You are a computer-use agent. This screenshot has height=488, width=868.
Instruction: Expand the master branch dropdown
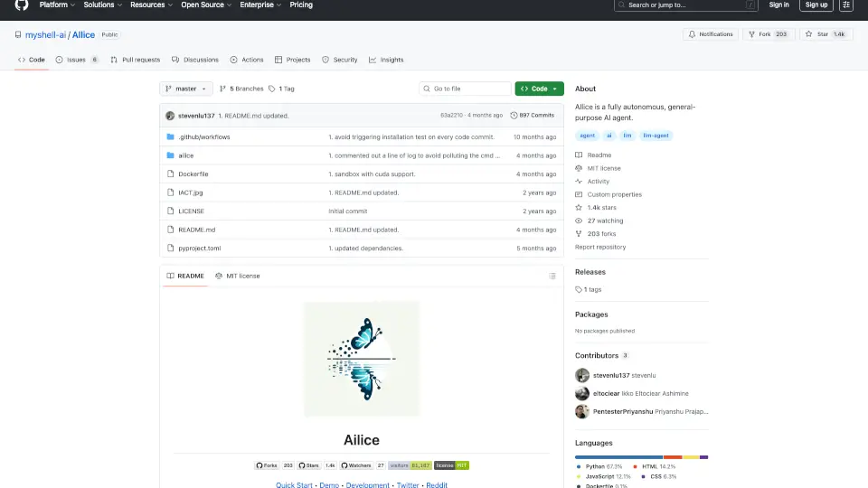186,89
